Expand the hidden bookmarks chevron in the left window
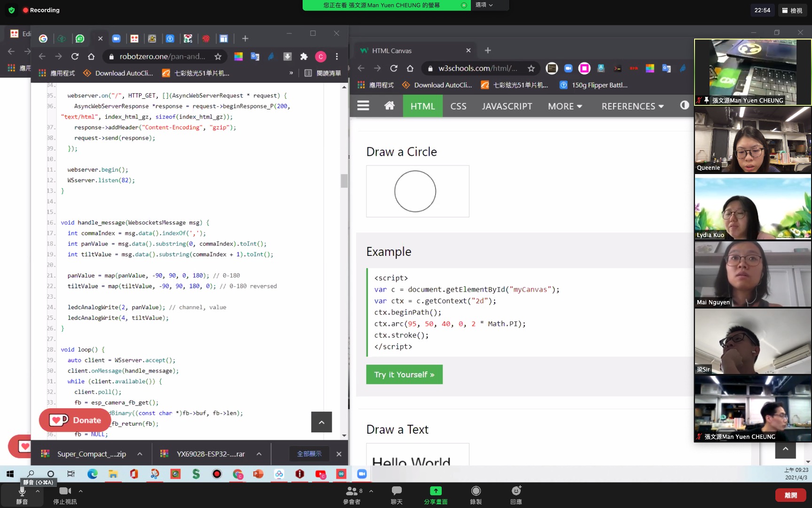The image size is (812, 508). [291, 73]
